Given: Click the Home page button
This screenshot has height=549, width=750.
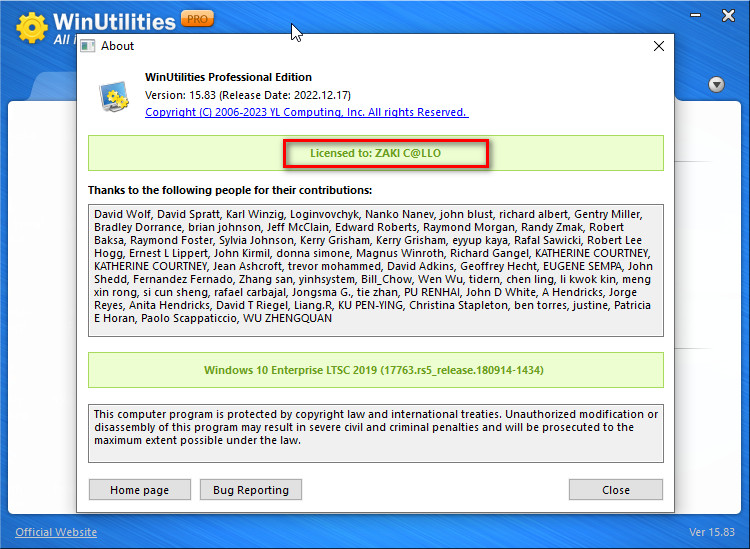Looking at the screenshot, I should 140,490.
